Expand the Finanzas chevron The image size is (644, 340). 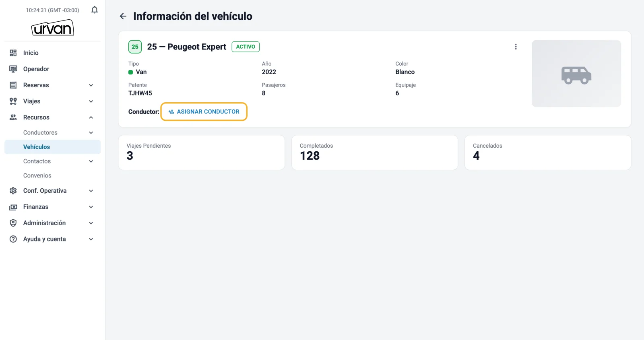click(91, 207)
